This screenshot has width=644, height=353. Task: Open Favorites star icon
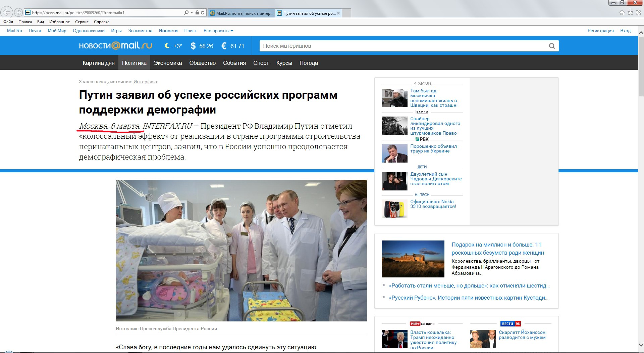coord(630,13)
